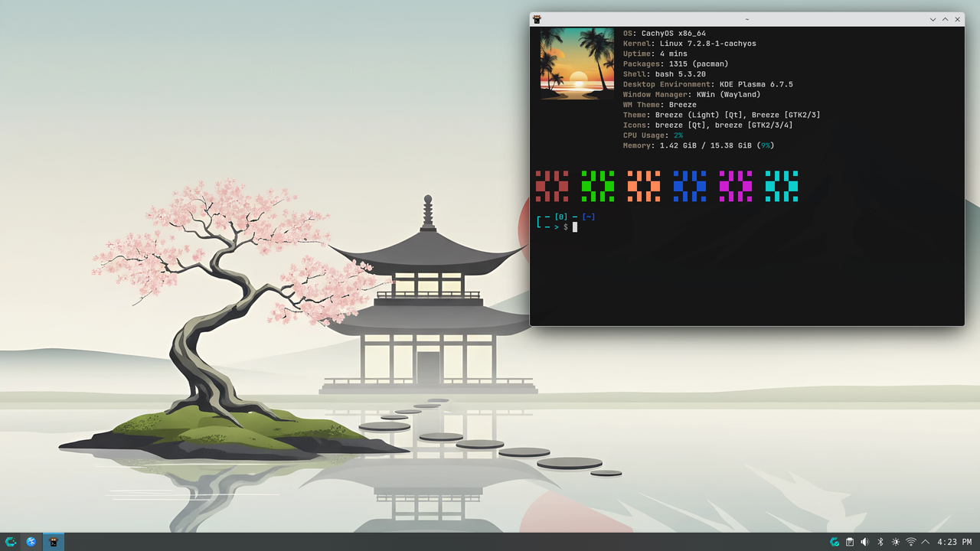Screen dimensions: 980x551
Task: Click the terminal icon in the window titlebar
Action: point(538,19)
